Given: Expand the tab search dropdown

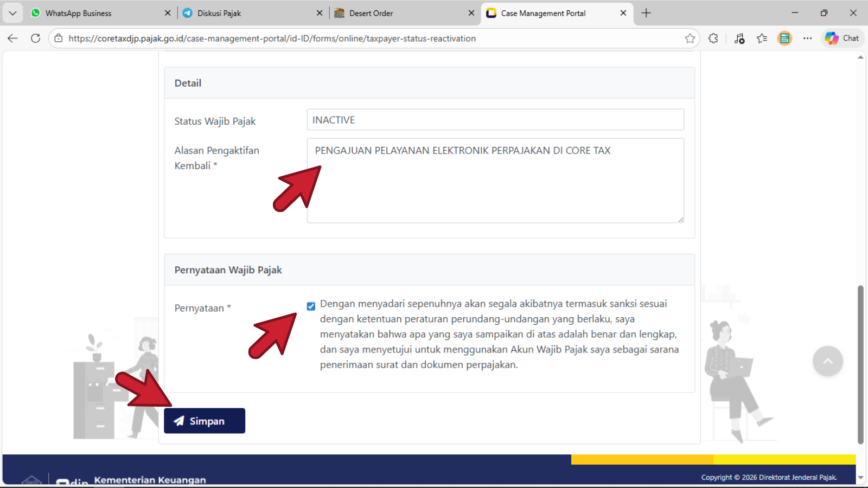Looking at the screenshot, I should click(x=12, y=13).
